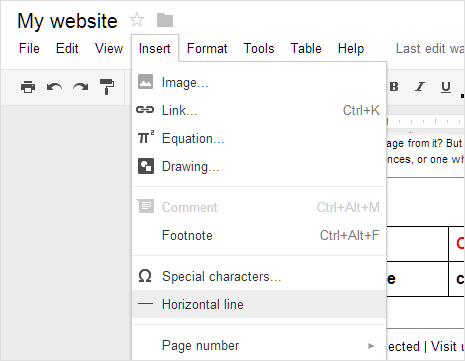Image resolution: width=465 pixels, height=361 pixels.
Task: Toggle italic formatting button
Action: [420, 87]
